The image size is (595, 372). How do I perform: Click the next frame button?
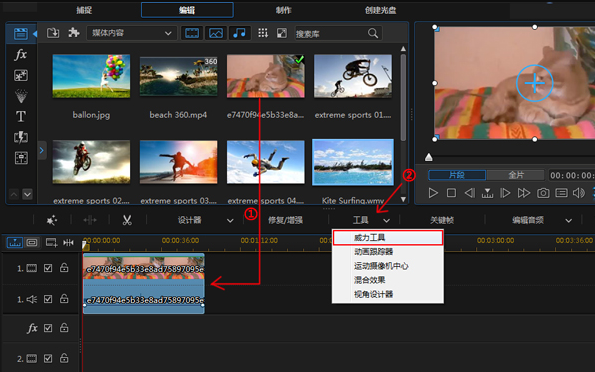(505, 193)
